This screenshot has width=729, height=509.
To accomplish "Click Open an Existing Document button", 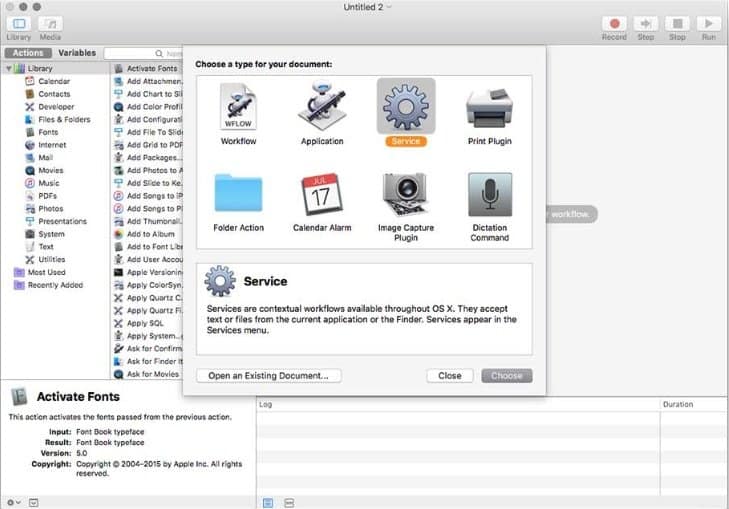I will tap(269, 376).
